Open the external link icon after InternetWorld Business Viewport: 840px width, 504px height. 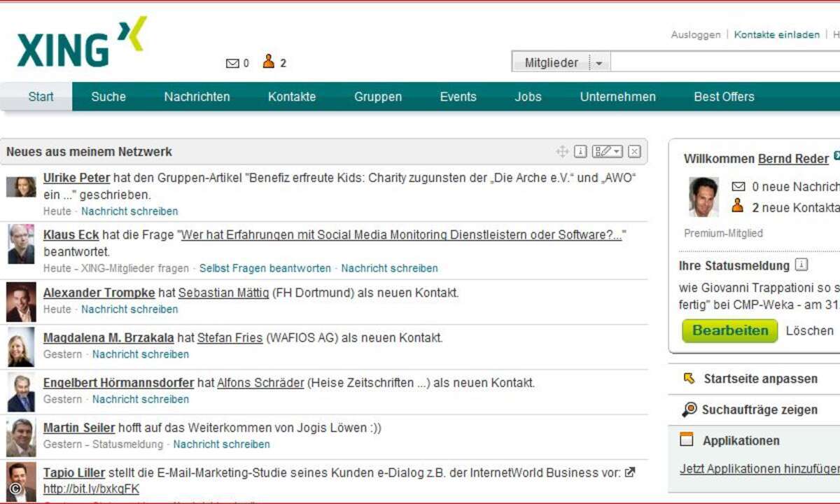click(630, 472)
